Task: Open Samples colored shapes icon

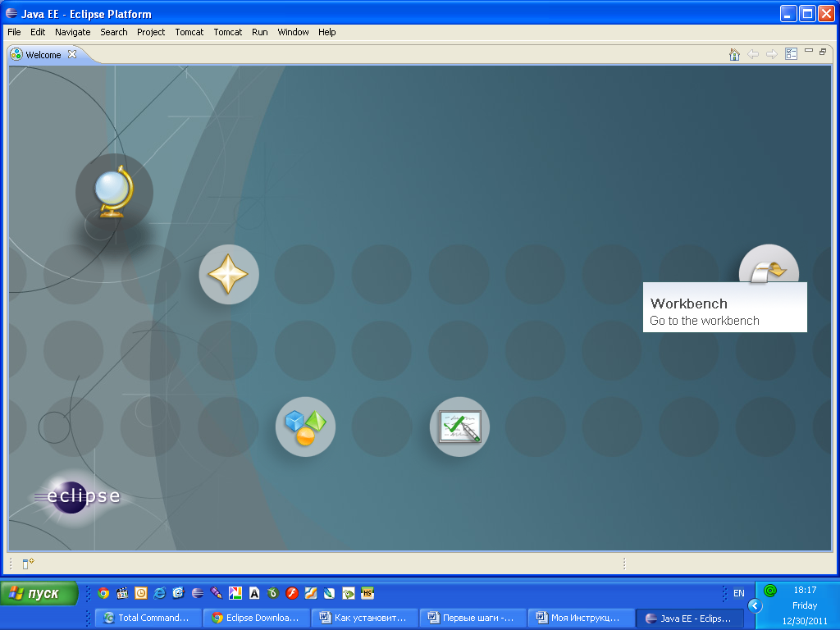Action: point(305,427)
